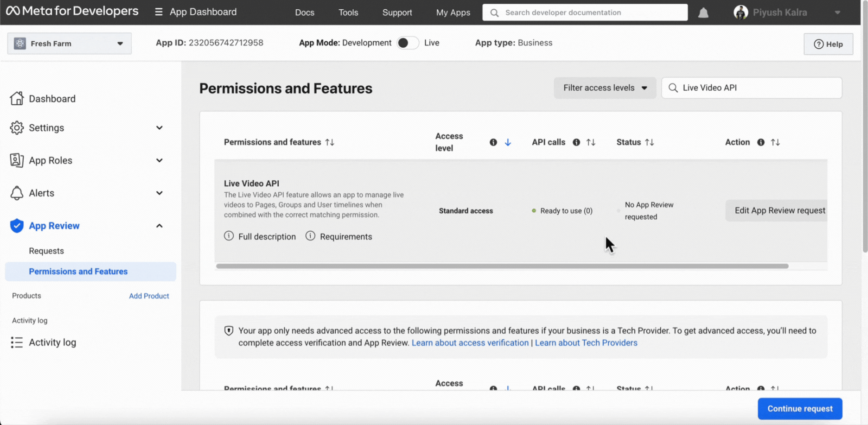Viewport: 868px width, 425px height.
Task: Open Support in top navigation
Action: pyautogui.click(x=397, y=13)
